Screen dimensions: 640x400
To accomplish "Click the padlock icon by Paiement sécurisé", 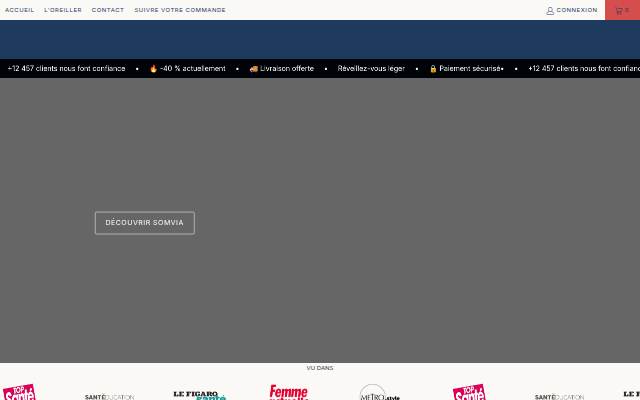I will pyautogui.click(x=433, y=69).
